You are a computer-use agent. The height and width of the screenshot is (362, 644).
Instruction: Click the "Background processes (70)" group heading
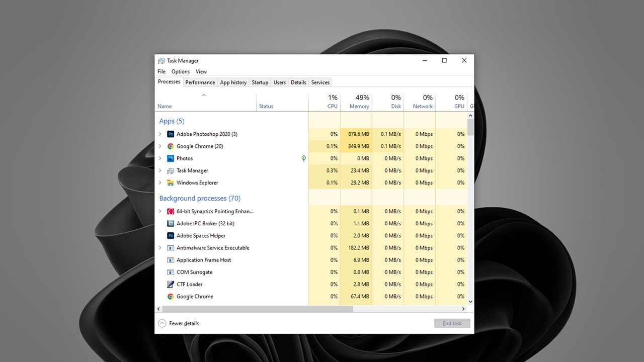pos(200,199)
